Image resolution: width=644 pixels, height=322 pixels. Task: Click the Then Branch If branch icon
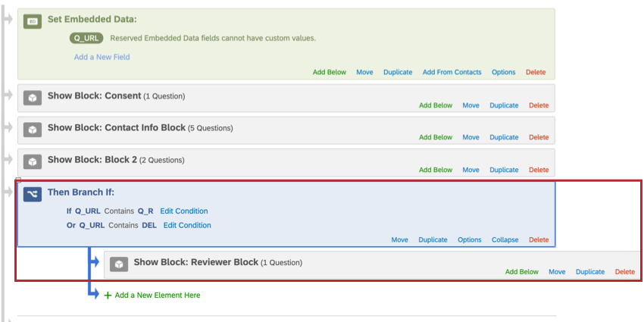point(33,194)
